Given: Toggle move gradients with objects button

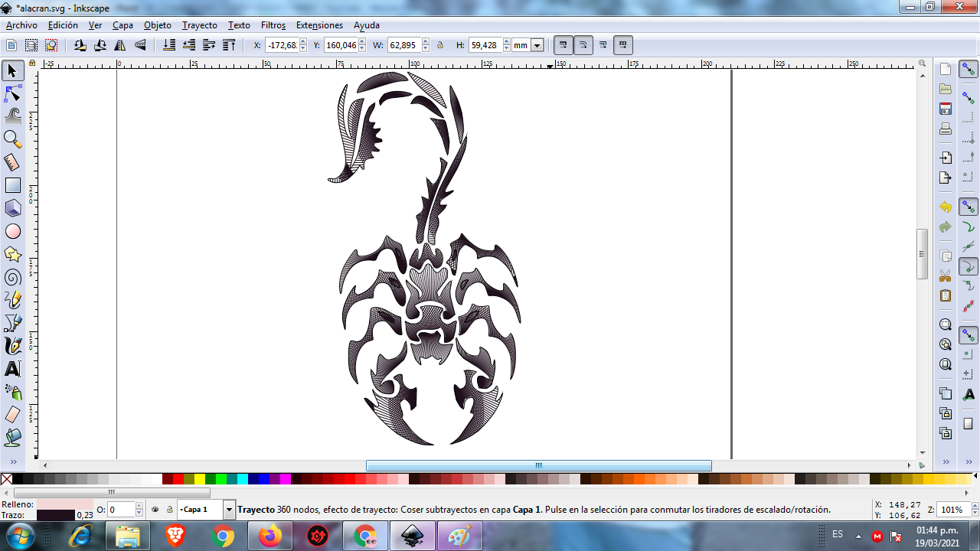Looking at the screenshot, I should tap(603, 45).
